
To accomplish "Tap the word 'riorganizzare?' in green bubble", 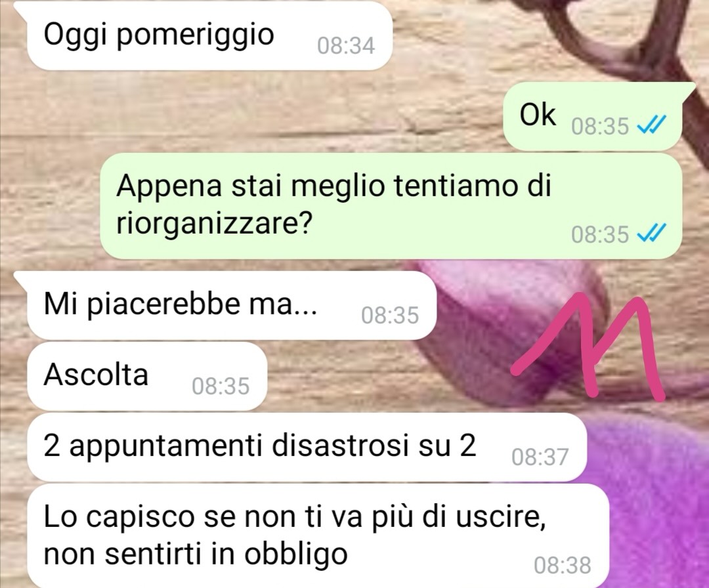I will click(x=214, y=223).
